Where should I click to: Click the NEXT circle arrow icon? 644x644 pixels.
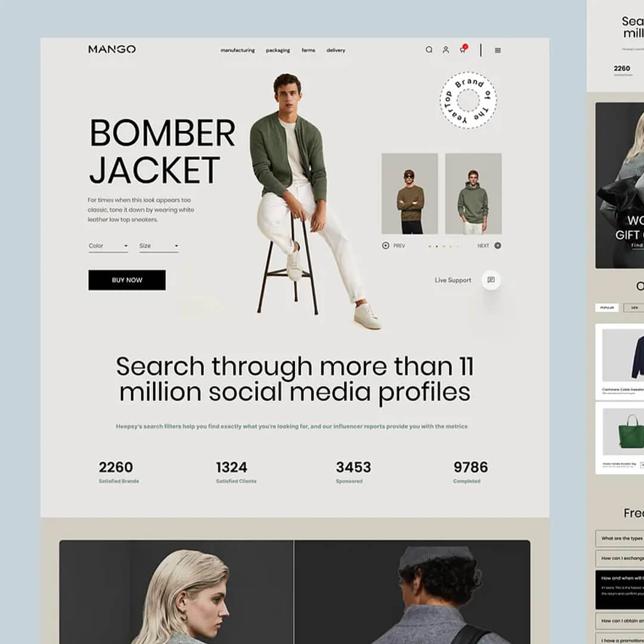coord(497,246)
